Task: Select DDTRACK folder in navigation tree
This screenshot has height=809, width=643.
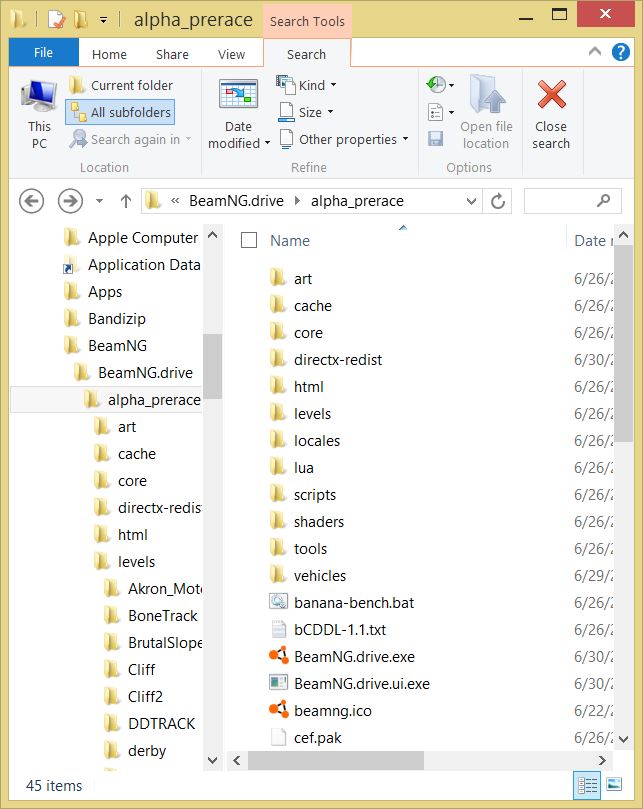Action: tap(161, 723)
